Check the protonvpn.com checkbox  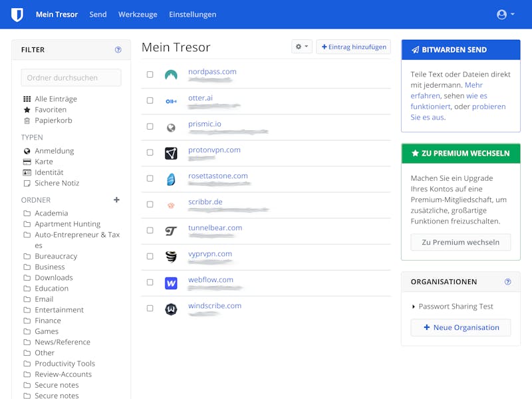click(x=150, y=152)
